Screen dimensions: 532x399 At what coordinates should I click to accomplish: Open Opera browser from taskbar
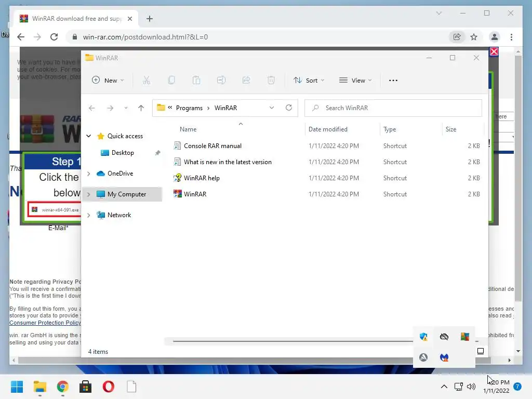tap(108, 387)
